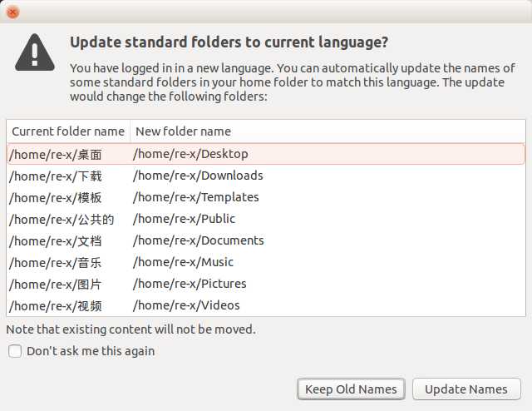This screenshot has height=411, width=532.
Task: Enable "Don't ask me this again" checkbox
Action: click(15, 351)
